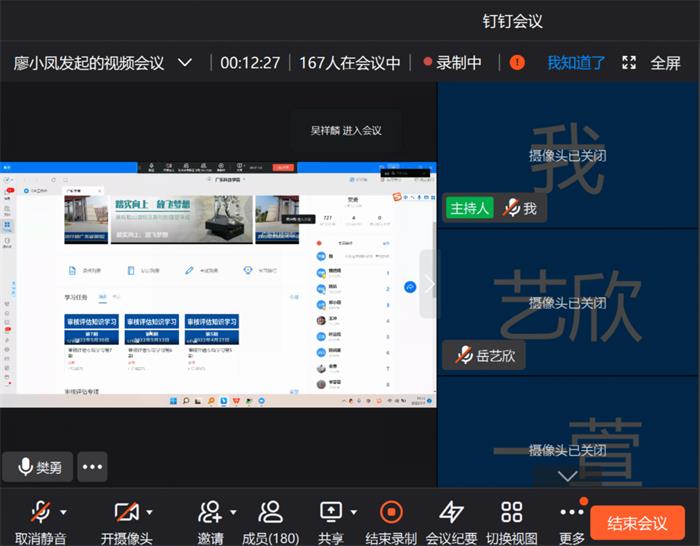
Task: Click the orange Sogou S icon in shared screen
Action: (397, 197)
